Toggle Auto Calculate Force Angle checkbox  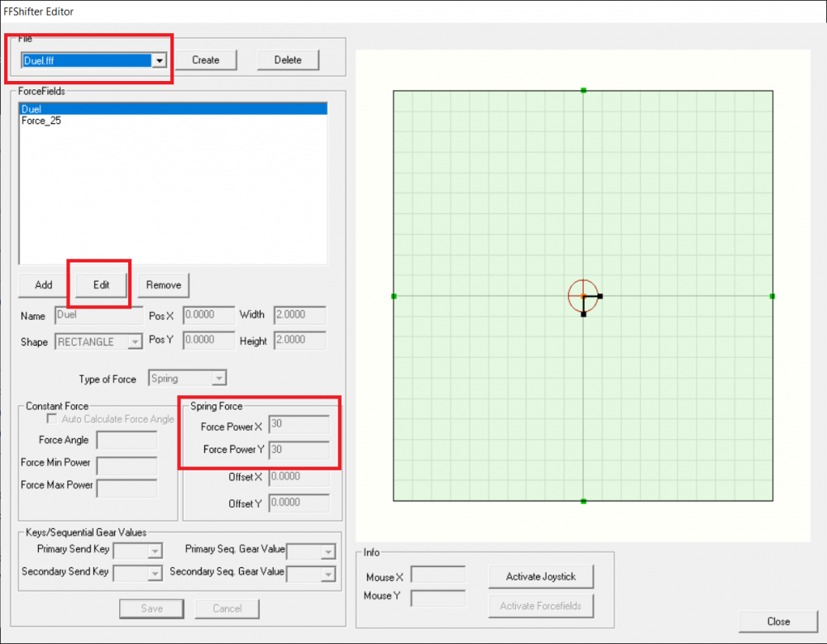click(51, 419)
